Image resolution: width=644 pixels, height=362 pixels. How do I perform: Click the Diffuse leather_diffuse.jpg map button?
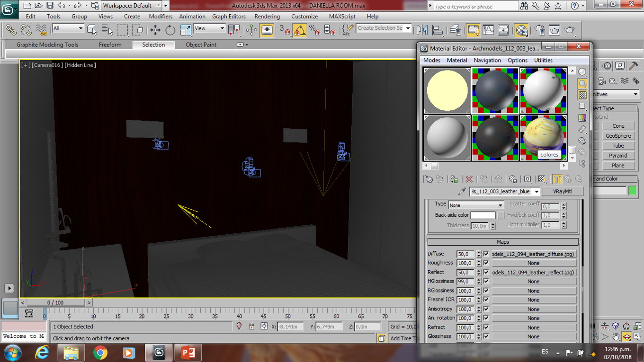click(x=534, y=254)
